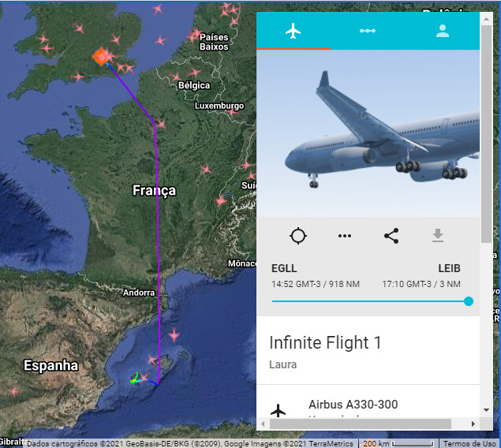
Task: Center map on aircraft with crosshair icon
Action: [298, 236]
